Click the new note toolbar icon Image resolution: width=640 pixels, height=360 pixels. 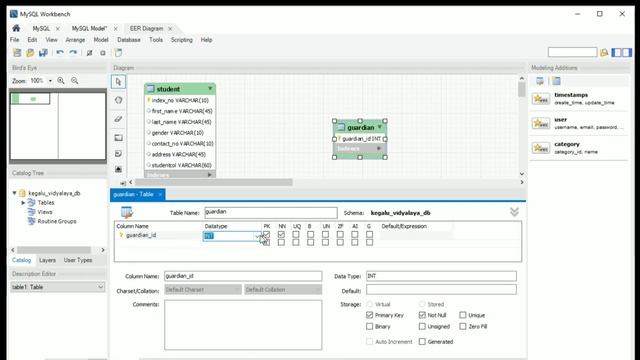118,53
